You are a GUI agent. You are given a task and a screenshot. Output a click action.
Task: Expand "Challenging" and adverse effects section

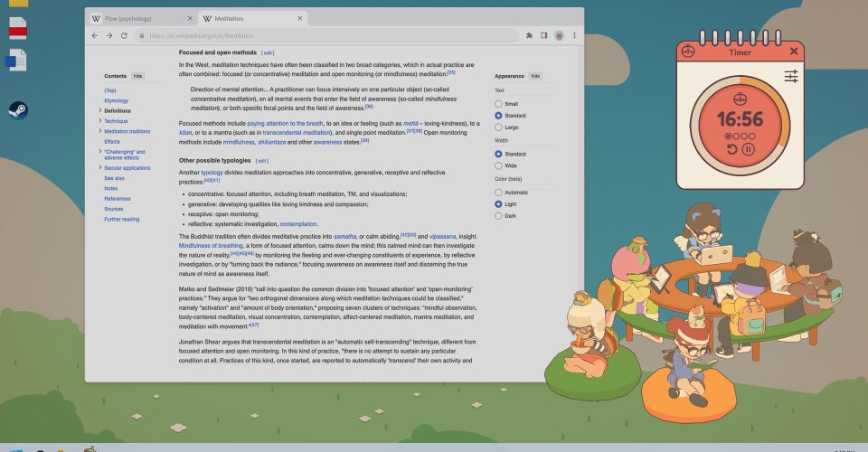(100, 151)
